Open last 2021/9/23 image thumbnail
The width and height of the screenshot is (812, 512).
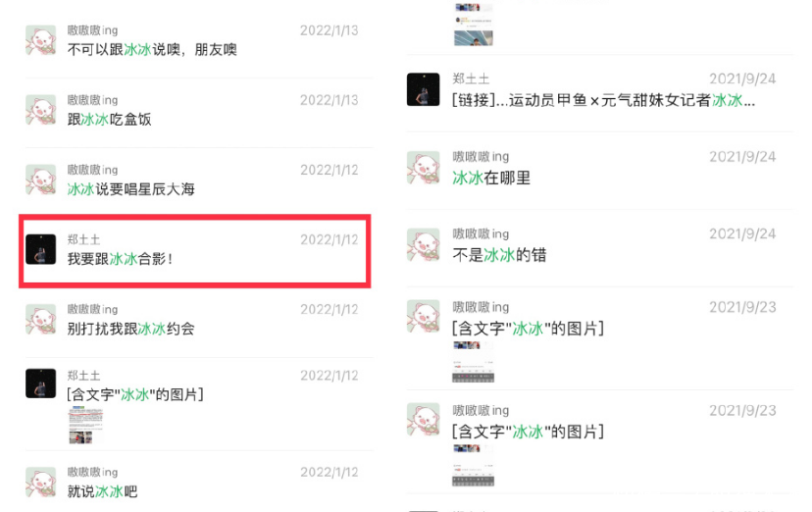click(x=474, y=465)
